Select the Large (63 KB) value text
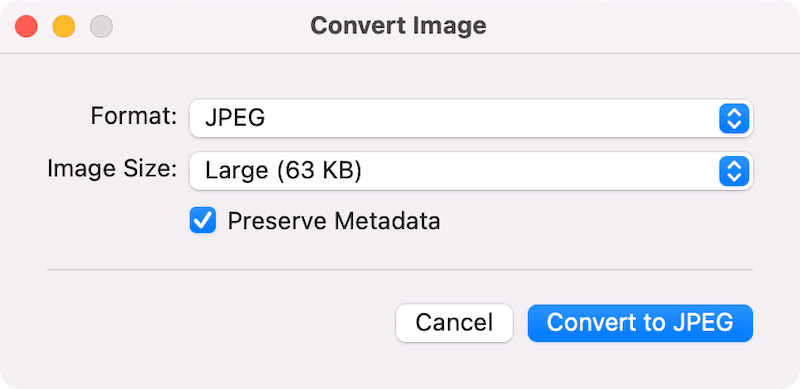800x389 pixels. (283, 172)
